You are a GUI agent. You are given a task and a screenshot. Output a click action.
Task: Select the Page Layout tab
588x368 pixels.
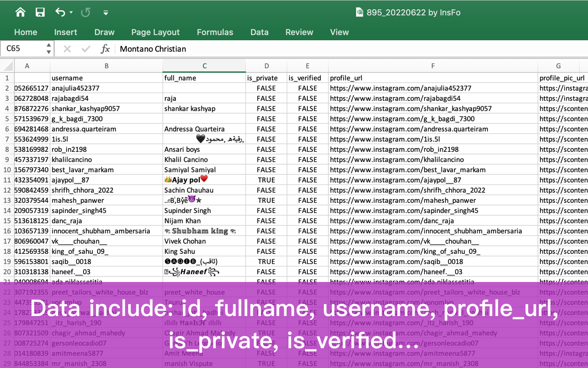155,32
